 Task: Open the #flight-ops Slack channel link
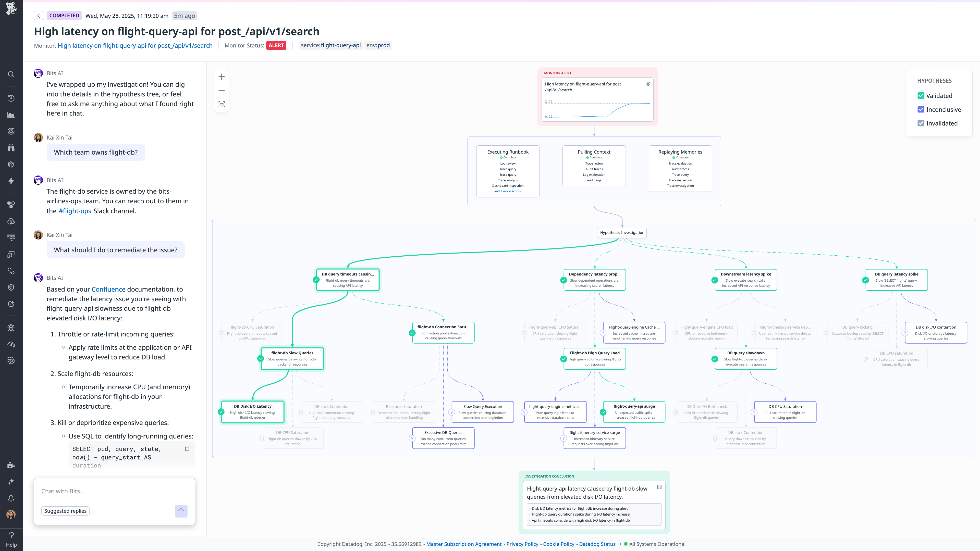pos(75,211)
